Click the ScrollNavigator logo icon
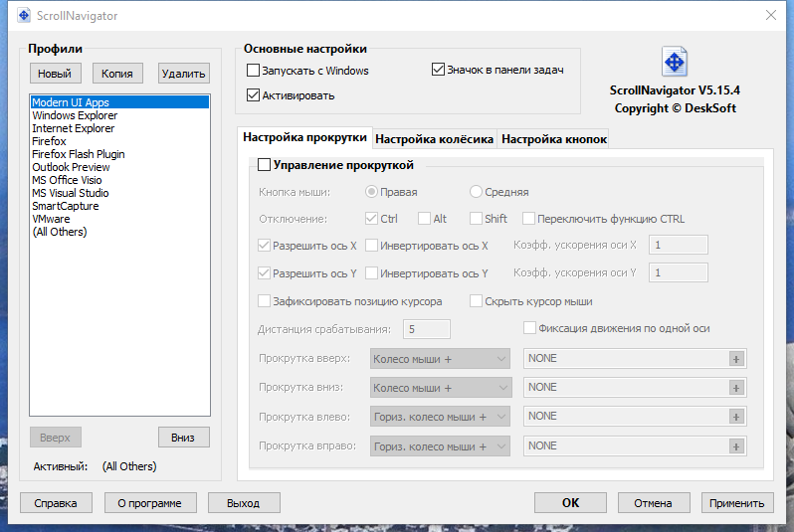The width and height of the screenshot is (794, 532). point(675,62)
